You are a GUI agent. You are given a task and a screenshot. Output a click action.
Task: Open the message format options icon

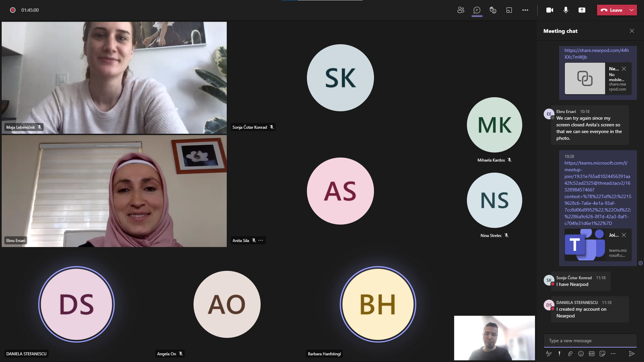point(548,354)
